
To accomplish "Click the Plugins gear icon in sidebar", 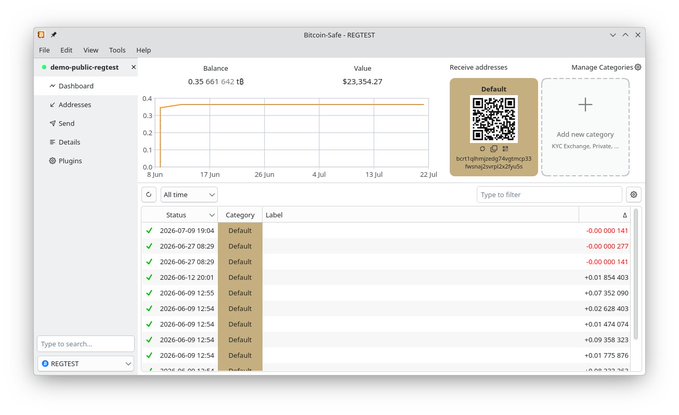I will tap(52, 160).
